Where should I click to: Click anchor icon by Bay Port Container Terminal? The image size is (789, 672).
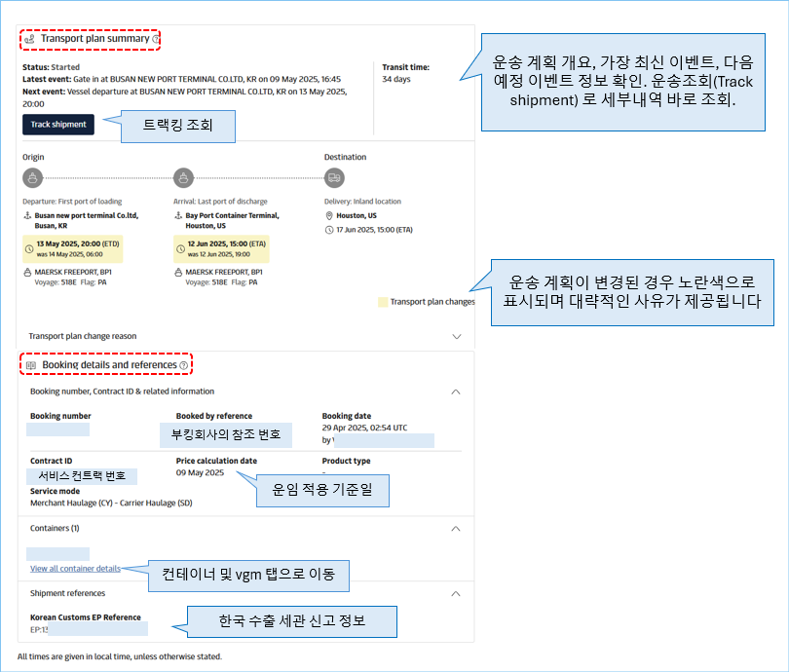point(178,215)
